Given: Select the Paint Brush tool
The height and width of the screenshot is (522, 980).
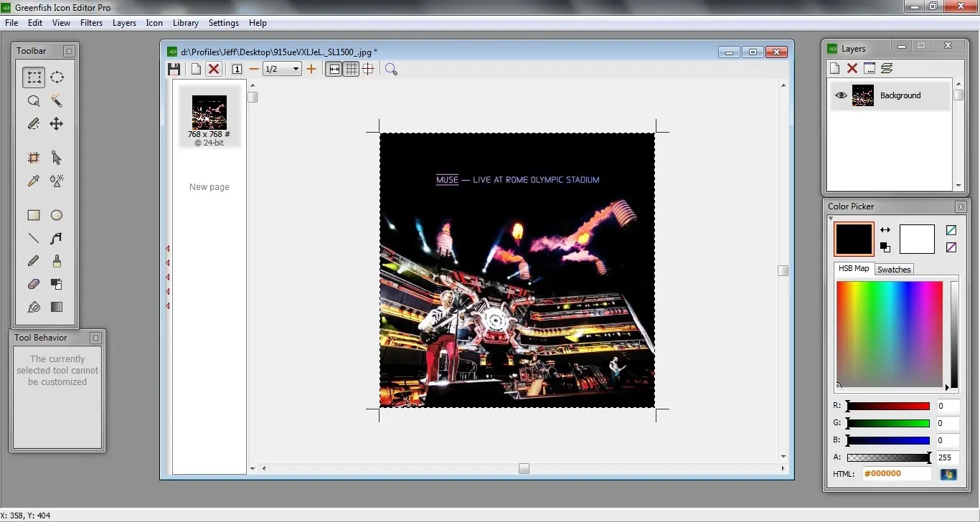Looking at the screenshot, I should click(x=57, y=261).
